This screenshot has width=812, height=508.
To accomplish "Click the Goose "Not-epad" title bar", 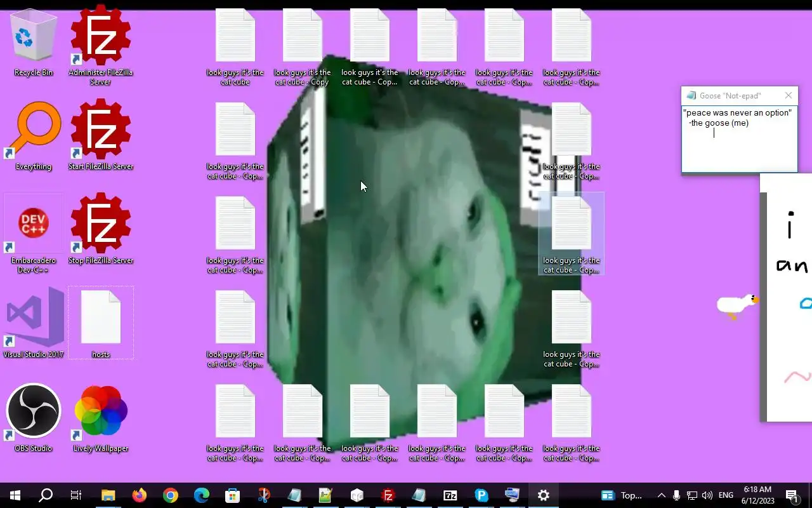I will coord(731,95).
